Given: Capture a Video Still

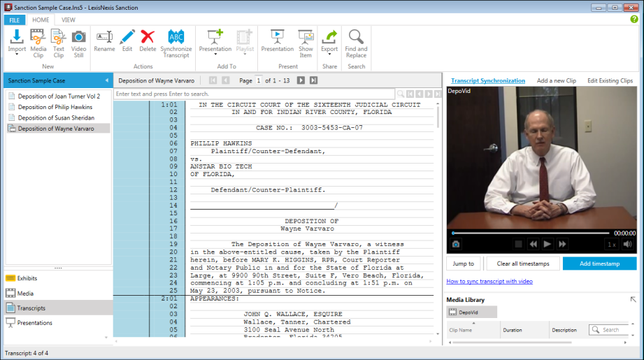Looking at the screenshot, I should pyautogui.click(x=78, y=43).
